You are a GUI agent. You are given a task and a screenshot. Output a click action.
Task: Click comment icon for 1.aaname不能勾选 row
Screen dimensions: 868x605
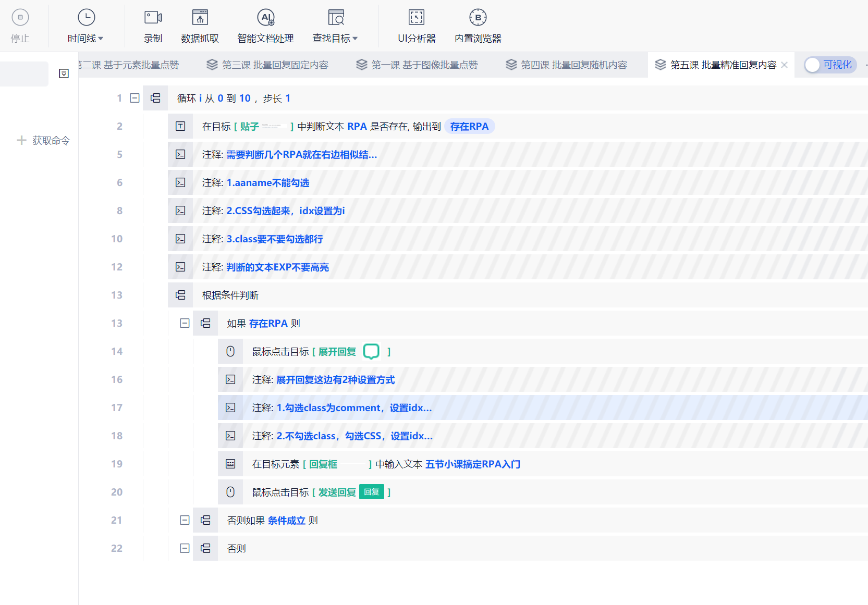(180, 182)
